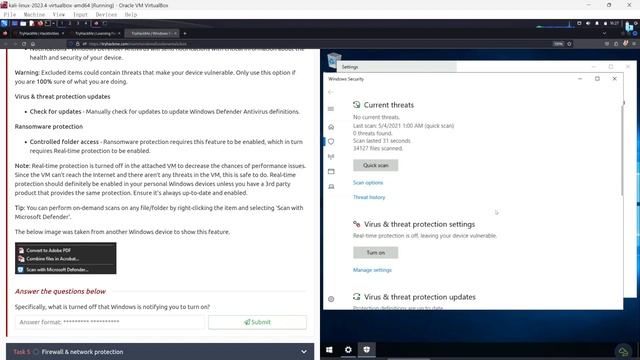Open Device security sidebar icon
This screenshot has width=640, height=360.
[331, 187]
